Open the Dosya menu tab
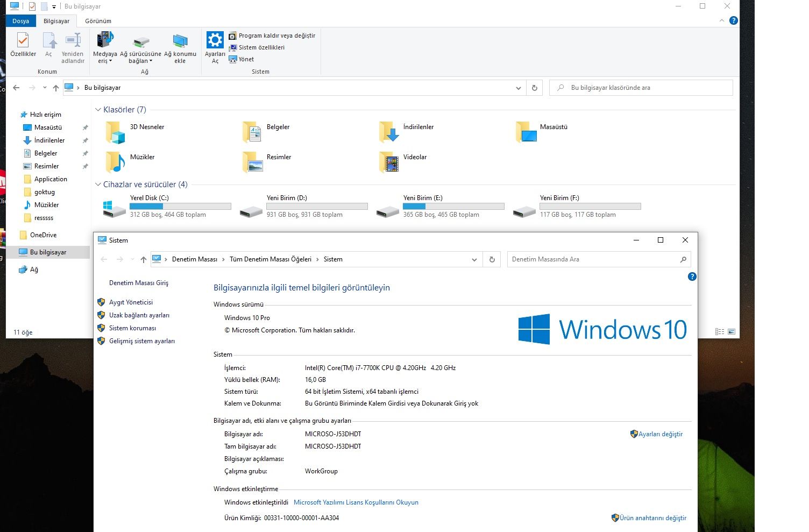 click(21, 21)
